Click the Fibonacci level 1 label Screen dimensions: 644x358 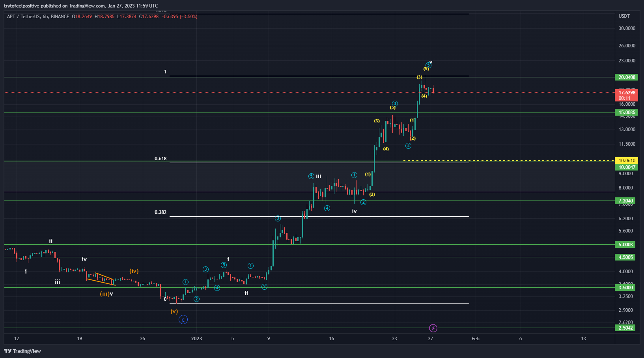pyautogui.click(x=165, y=72)
